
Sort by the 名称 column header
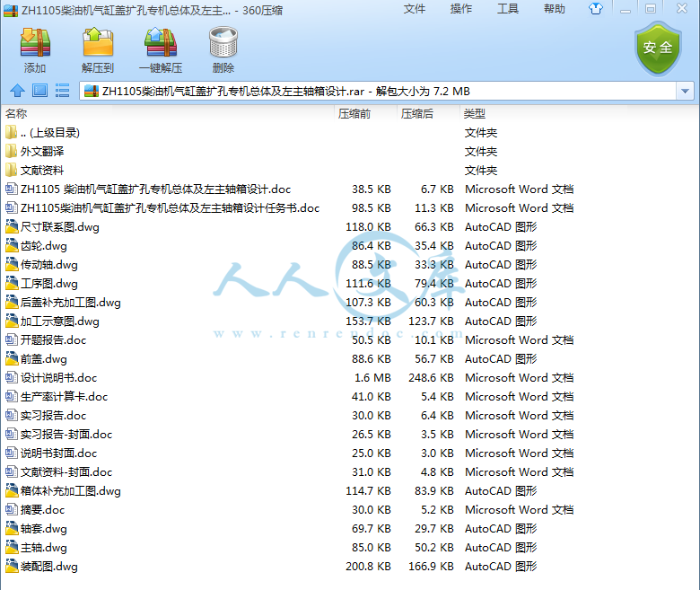coord(168,113)
